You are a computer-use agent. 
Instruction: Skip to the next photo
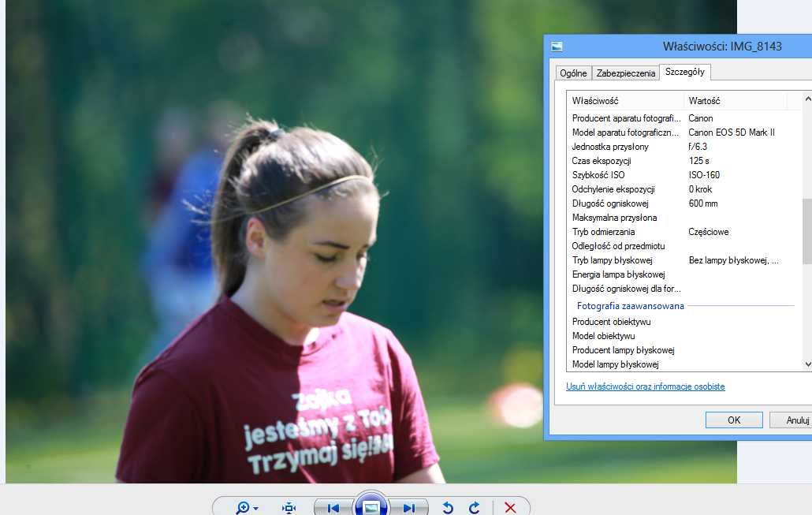coord(408,508)
